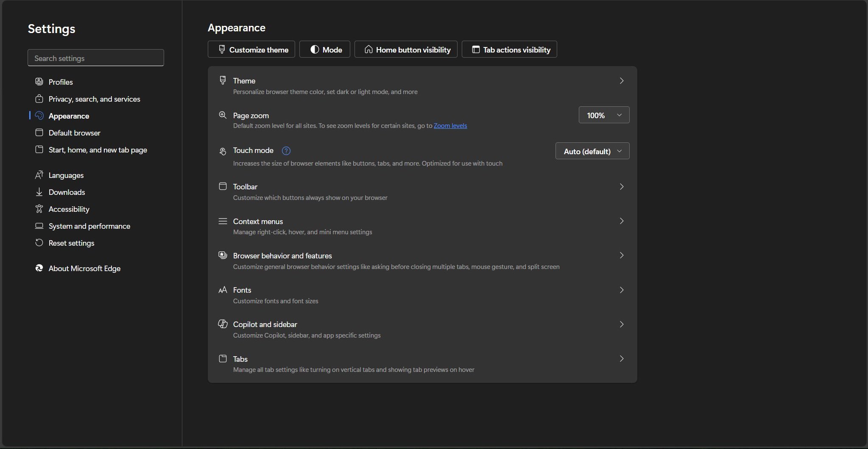Screen dimensions: 868x449
Task: Click the Profiles icon in sidebar
Action: [x=39, y=81]
